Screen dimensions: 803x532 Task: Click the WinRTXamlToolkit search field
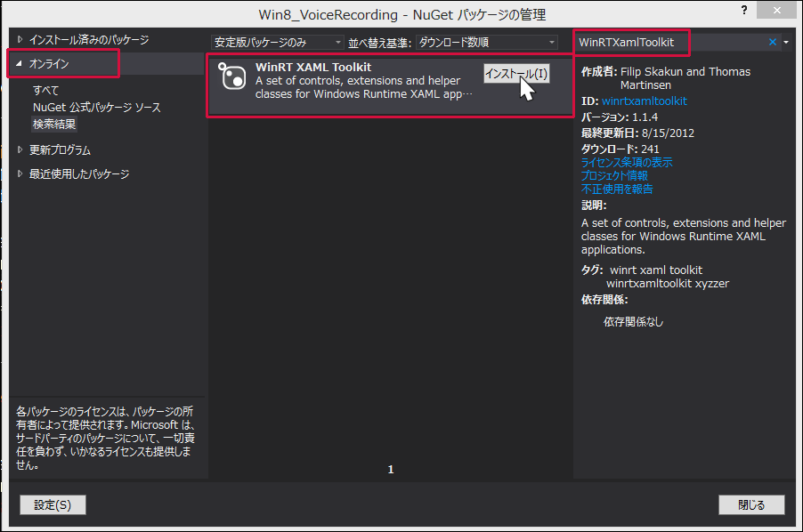tap(669, 42)
